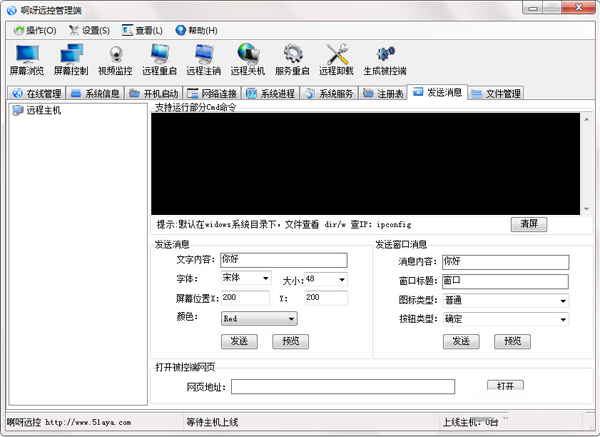Focus the 网页地址 URL field
Viewport: 600px width, 437px height.
pos(343,386)
